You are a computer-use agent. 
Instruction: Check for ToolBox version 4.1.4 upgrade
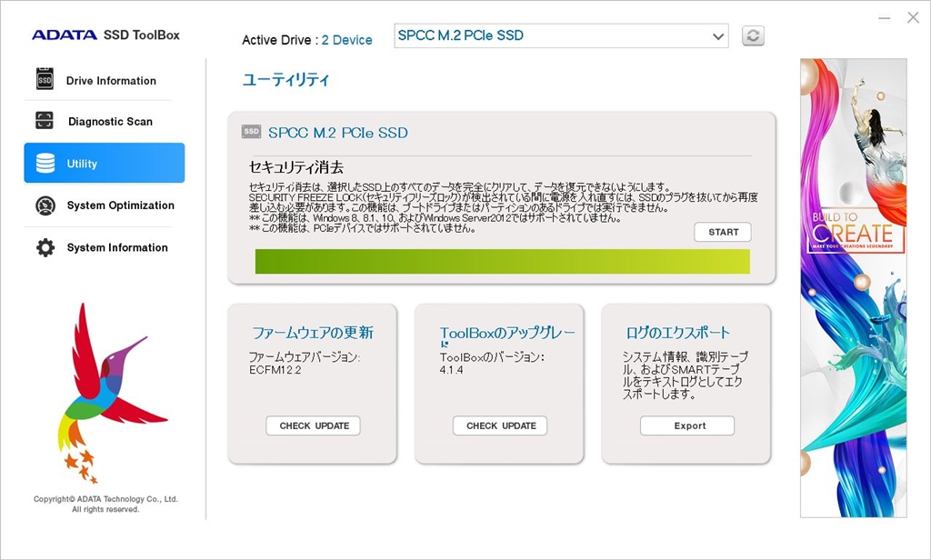tap(499, 425)
